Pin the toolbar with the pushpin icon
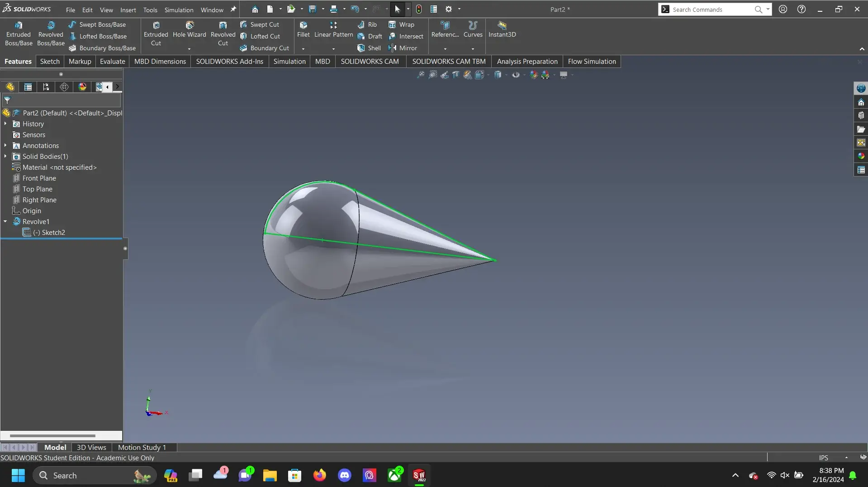This screenshot has height=487, width=868. pyautogui.click(x=232, y=9)
